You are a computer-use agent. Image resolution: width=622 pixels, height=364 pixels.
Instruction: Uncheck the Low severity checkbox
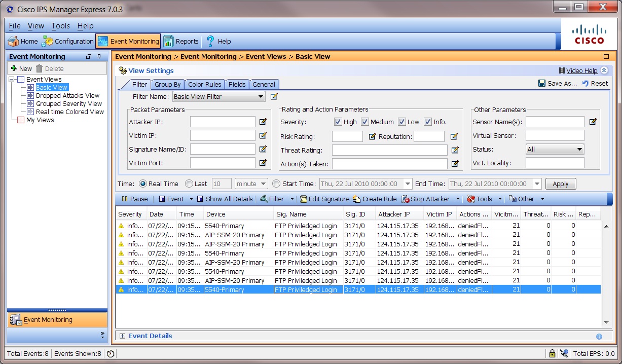[402, 122]
